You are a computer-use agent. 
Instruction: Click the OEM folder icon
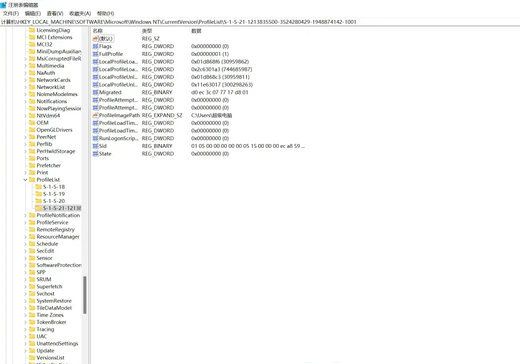tap(32, 123)
